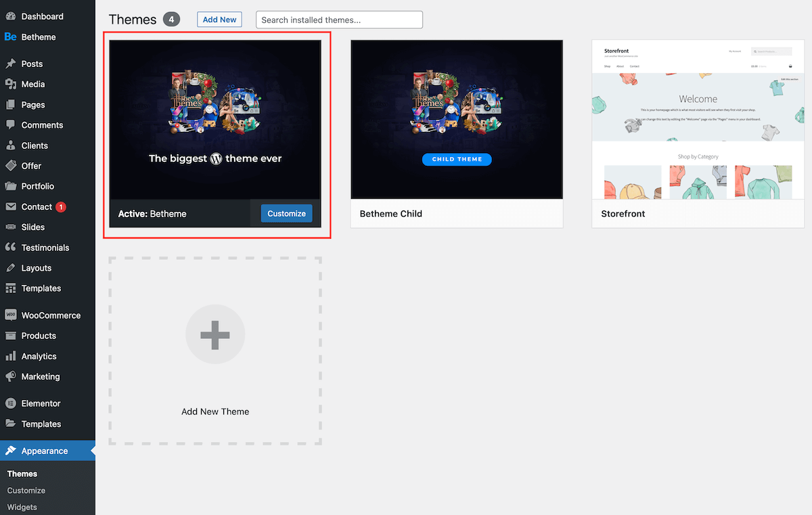Click the blue Customize button
This screenshot has height=515, width=812.
coord(286,213)
